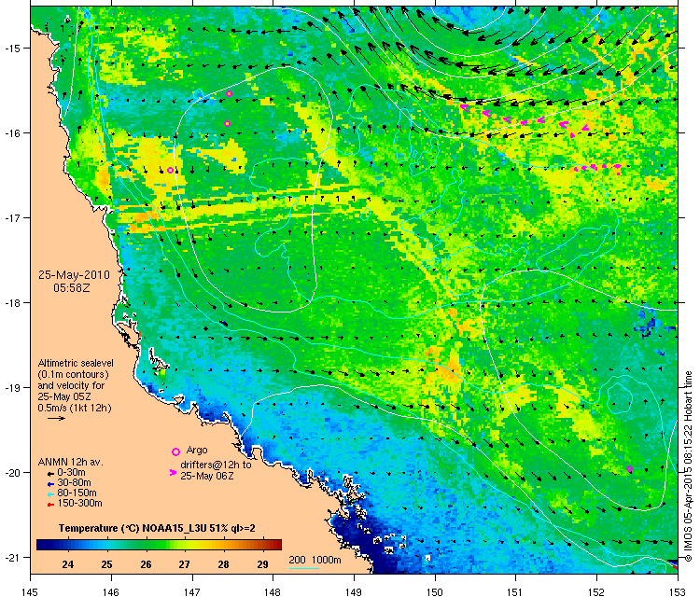Image resolution: width=700 pixels, height=597 pixels.
Task: Click the '0.5m/s (1kt 12h)' scale label
Action: click(75, 408)
